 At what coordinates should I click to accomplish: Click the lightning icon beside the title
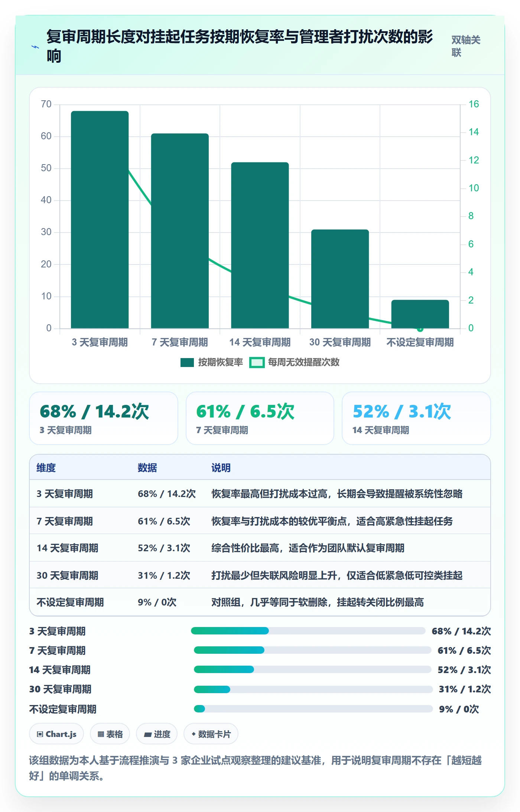(x=35, y=47)
